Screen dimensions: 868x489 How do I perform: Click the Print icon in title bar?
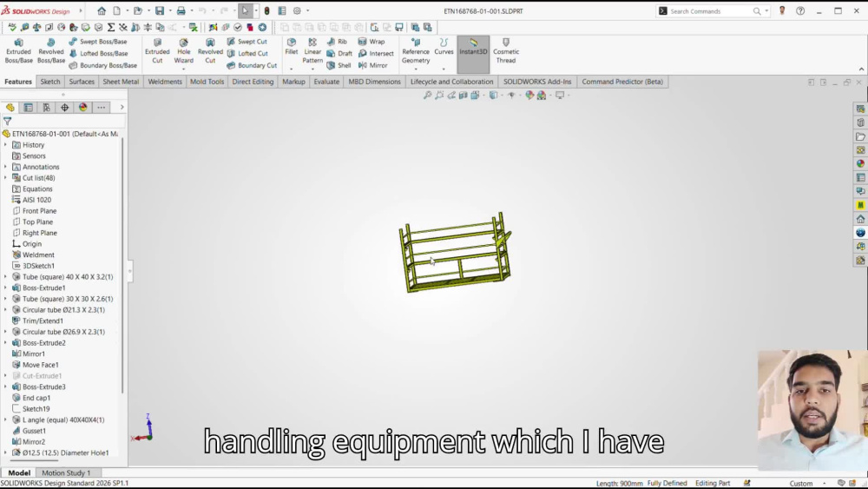pyautogui.click(x=181, y=11)
